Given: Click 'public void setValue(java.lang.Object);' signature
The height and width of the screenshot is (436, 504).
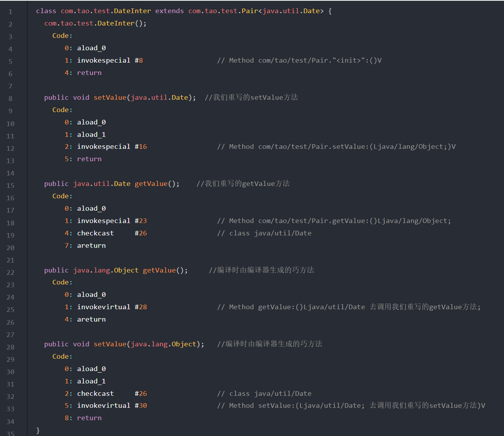Looking at the screenshot, I should coord(124,344).
